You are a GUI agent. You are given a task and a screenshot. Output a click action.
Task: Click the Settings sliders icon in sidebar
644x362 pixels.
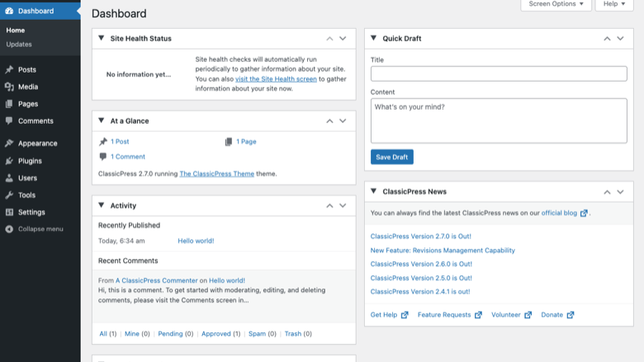point(9,213)
